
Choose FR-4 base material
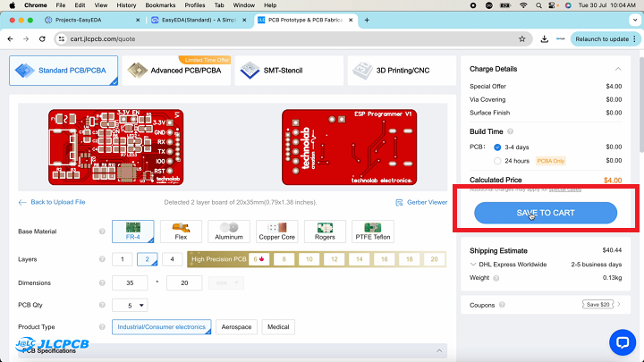click(133, 232)
